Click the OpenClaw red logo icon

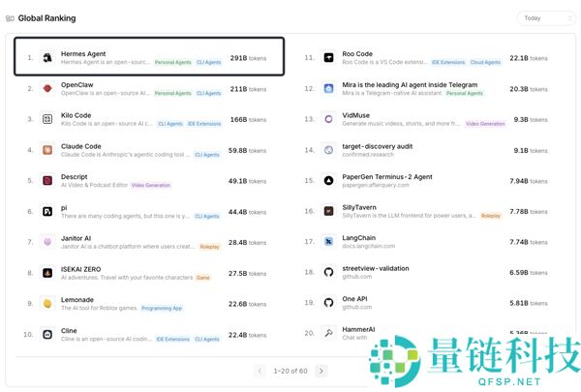[x=47, y=88]
